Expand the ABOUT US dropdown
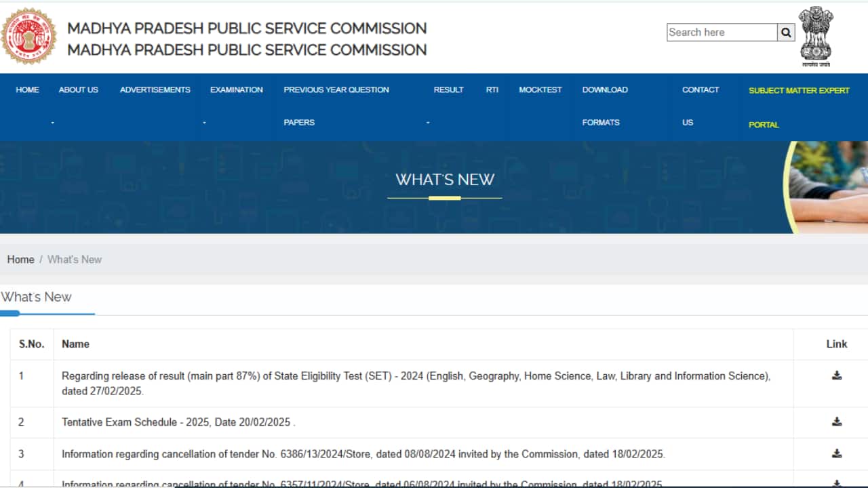The width and height of the screenshot is (868, 488). [x=78, y=89]
